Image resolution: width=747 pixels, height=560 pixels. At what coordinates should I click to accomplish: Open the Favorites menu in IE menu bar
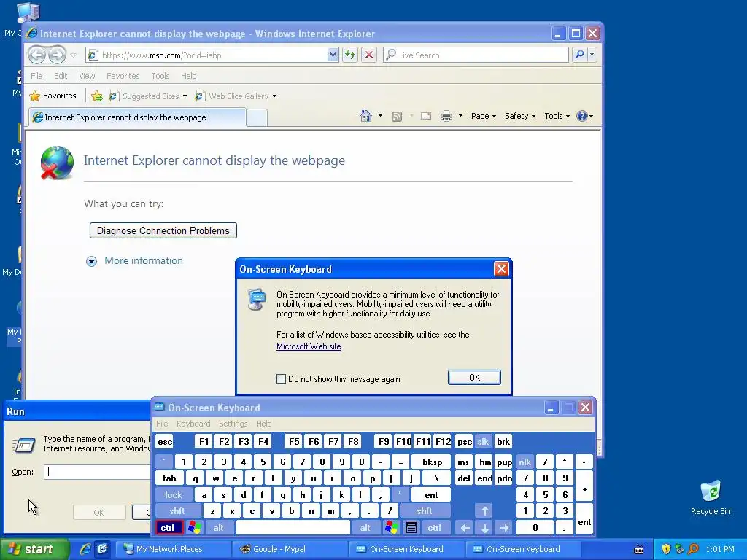tap(123, 76)
